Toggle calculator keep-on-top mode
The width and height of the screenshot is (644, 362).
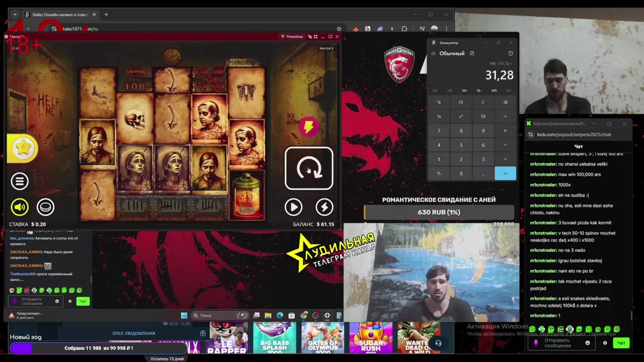coord(471,53)
